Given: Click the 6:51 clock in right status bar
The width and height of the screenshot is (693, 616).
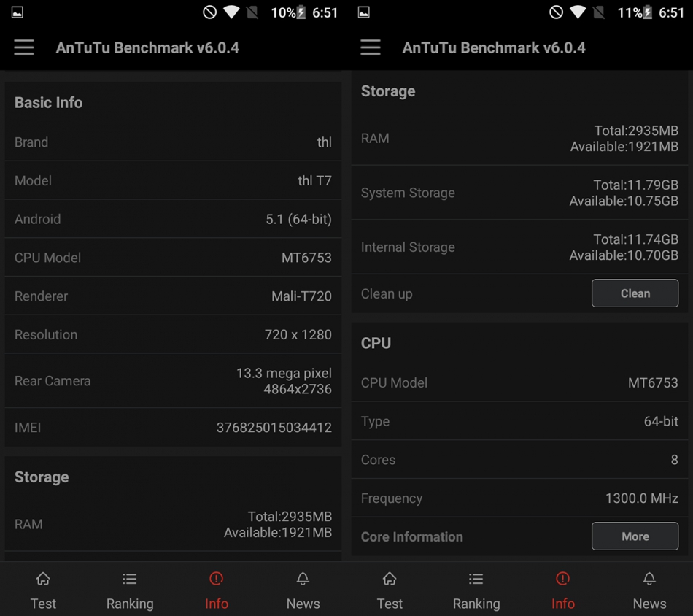Looking at the screenshot, I should point(671,12).
